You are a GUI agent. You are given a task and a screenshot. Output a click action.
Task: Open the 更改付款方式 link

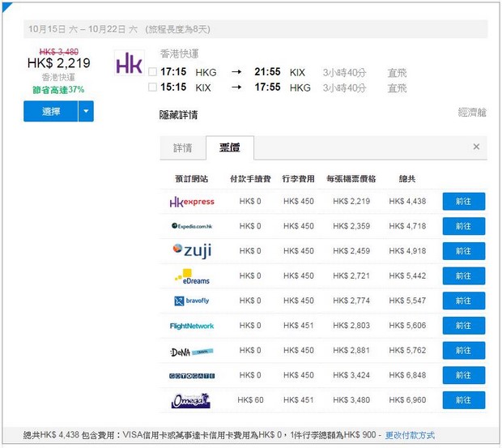410,435
